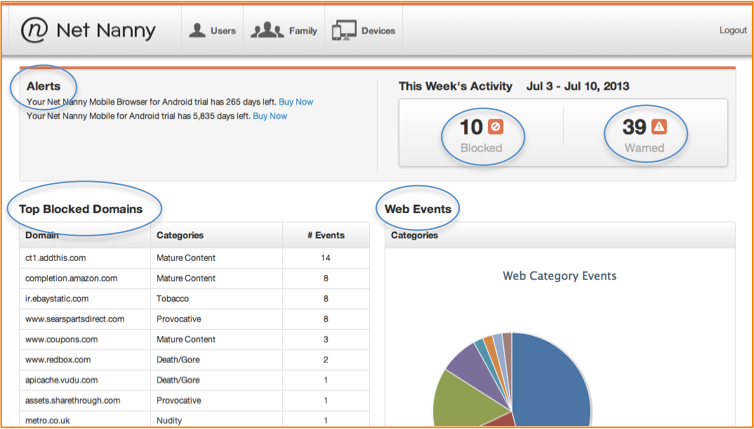Click the Web Category Events chart title
The image size is (754, 429).
point(559,276)
